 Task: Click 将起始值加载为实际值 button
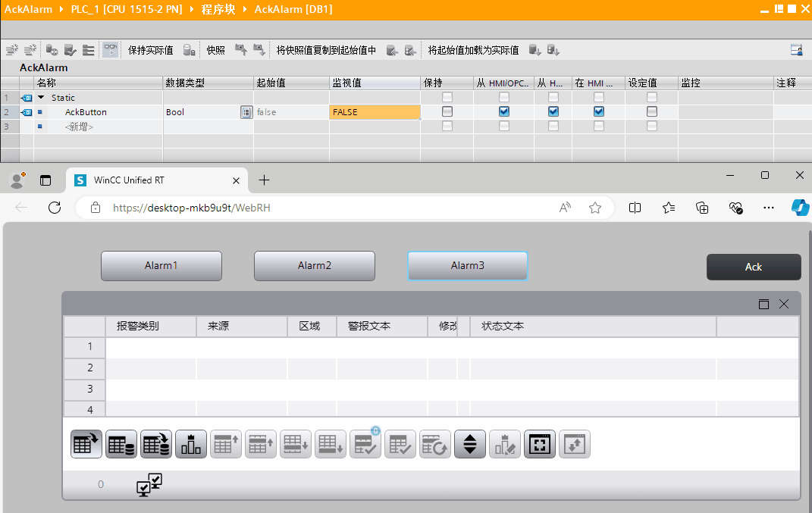pyautogui.click(x=473, y=50)
